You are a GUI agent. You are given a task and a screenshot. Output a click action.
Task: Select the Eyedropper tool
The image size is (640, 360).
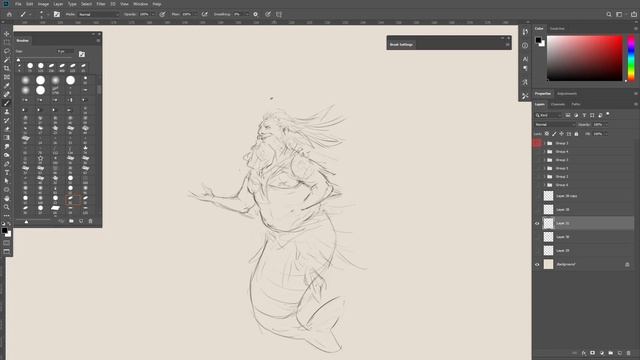click(x=7, y=86)
